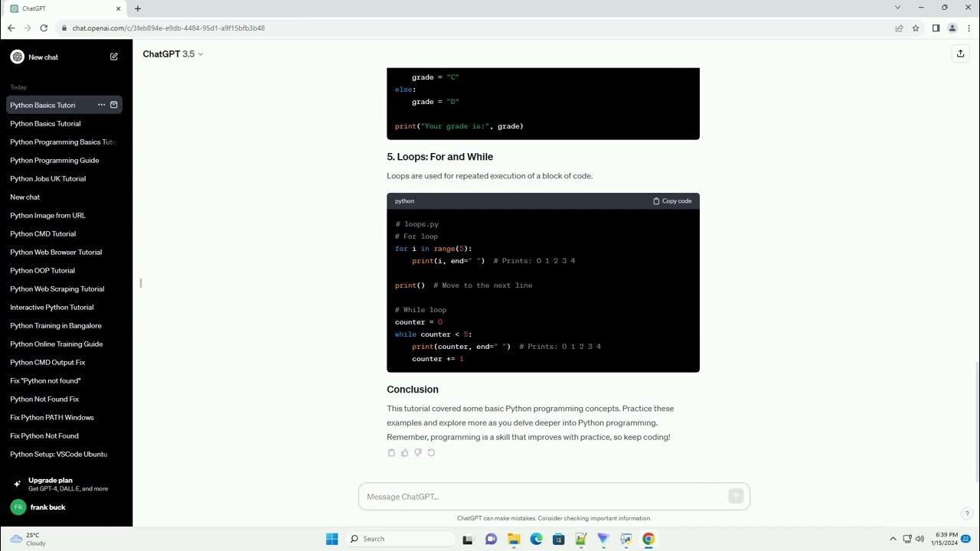Open the ChatGPT 3.5 model dropdown
This screenshot has width=980, height=551.
point(173,54)
